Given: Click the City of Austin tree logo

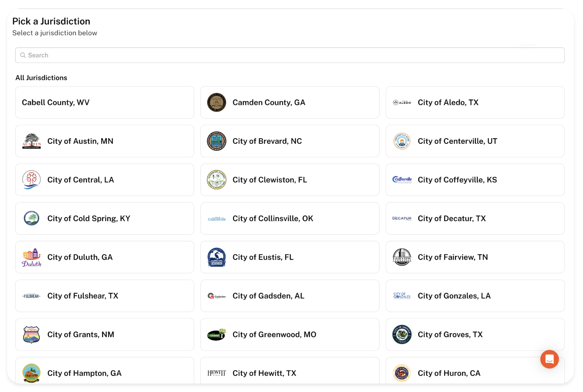Looking at the screenshot, I should (31, 141).
